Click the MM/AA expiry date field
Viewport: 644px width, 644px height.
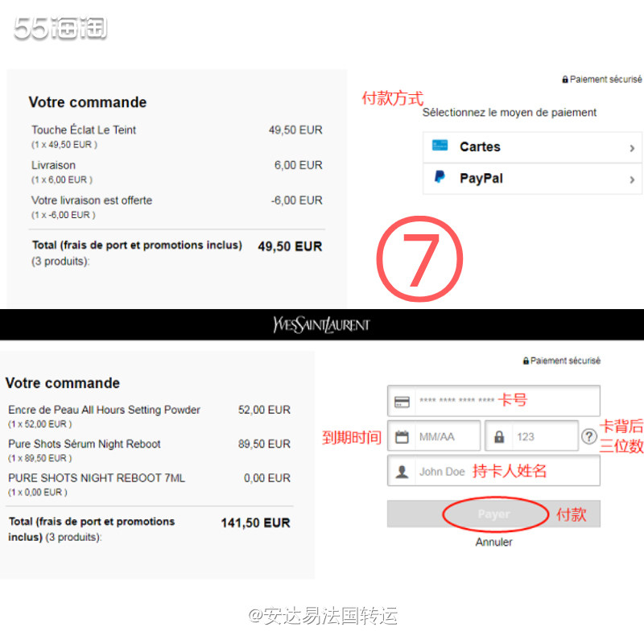pyautogui.click(x=434, y=436)
